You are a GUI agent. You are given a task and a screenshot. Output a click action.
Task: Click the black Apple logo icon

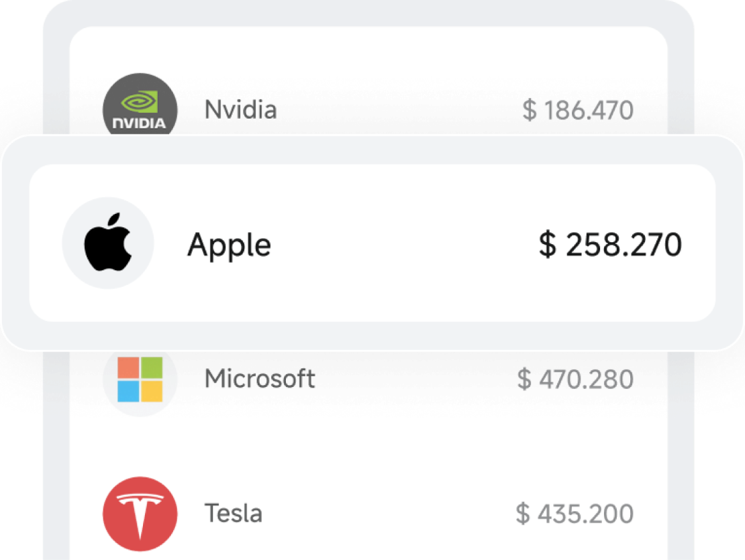coord(108,243)
